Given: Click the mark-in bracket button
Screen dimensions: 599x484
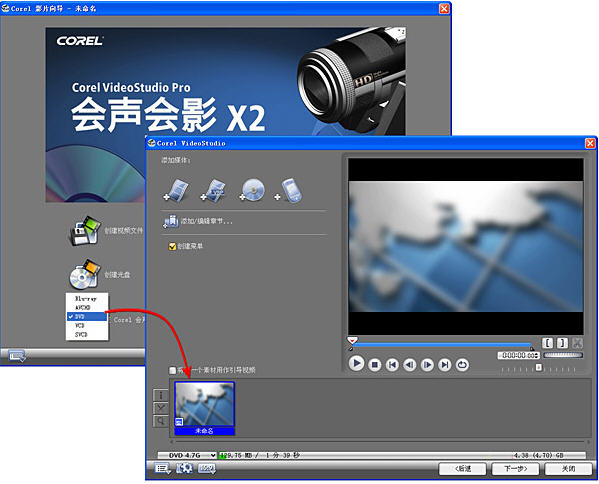Looking at the screenshot, I should point(547,343).
